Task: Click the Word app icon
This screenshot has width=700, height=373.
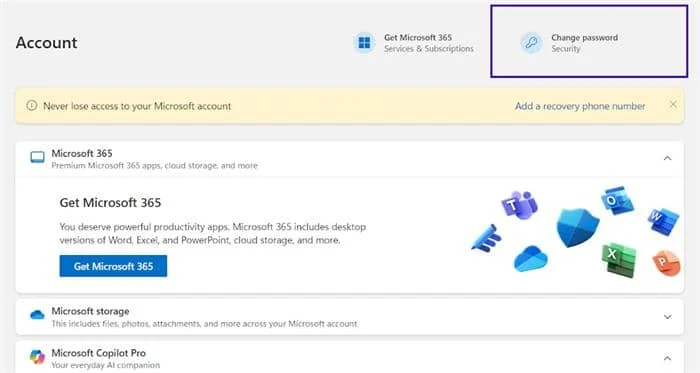Action: click(663, 221)
